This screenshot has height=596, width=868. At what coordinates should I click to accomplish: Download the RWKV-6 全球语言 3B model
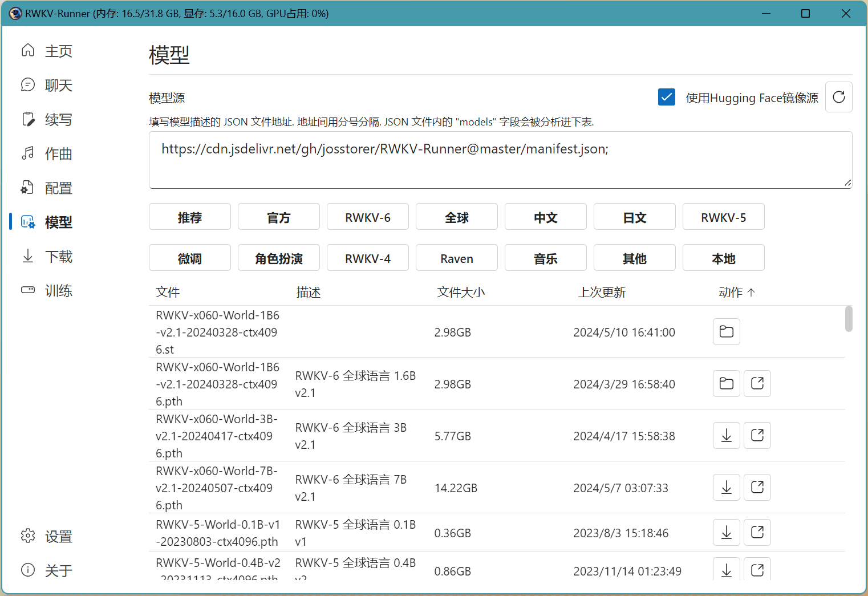(726, 436)
